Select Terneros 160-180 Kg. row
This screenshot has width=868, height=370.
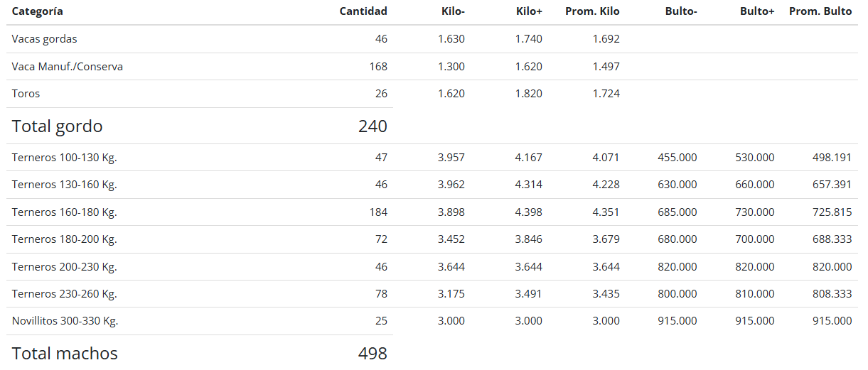tap(432, 212)
